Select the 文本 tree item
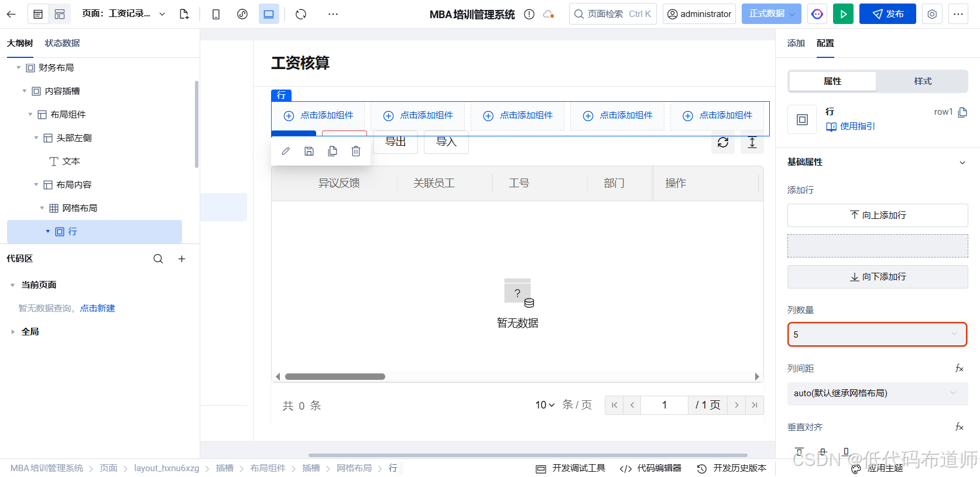 [x=65, y=162]
